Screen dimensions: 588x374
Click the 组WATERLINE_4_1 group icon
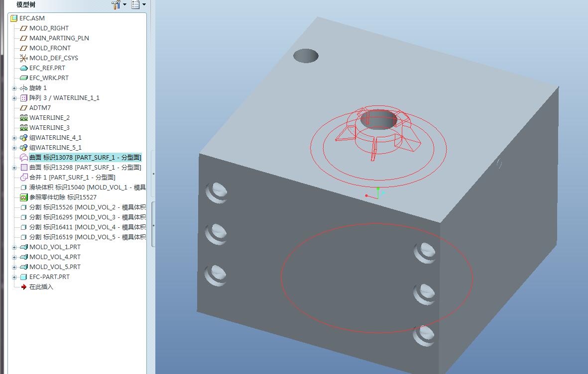click(23, 138)
